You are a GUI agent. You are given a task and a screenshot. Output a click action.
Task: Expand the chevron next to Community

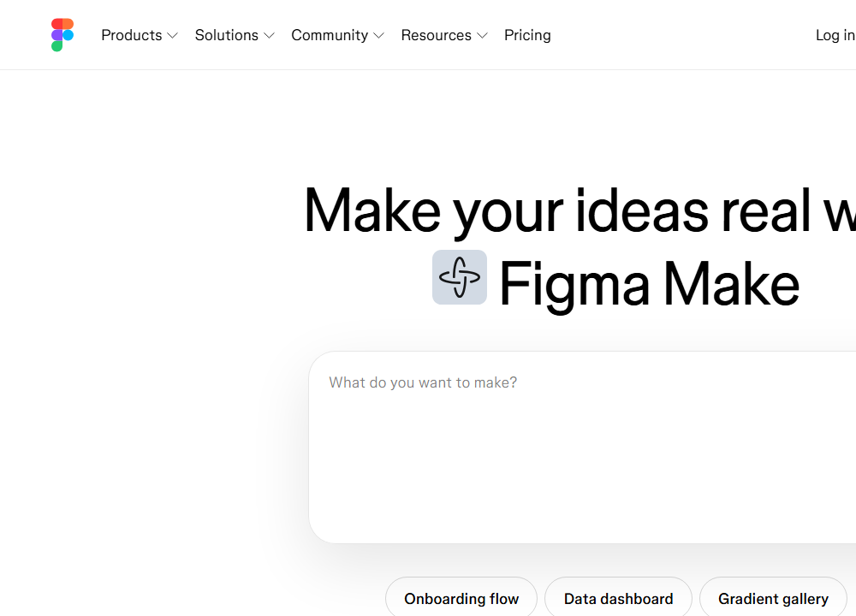pyautogui.click(x=379, y=35)
